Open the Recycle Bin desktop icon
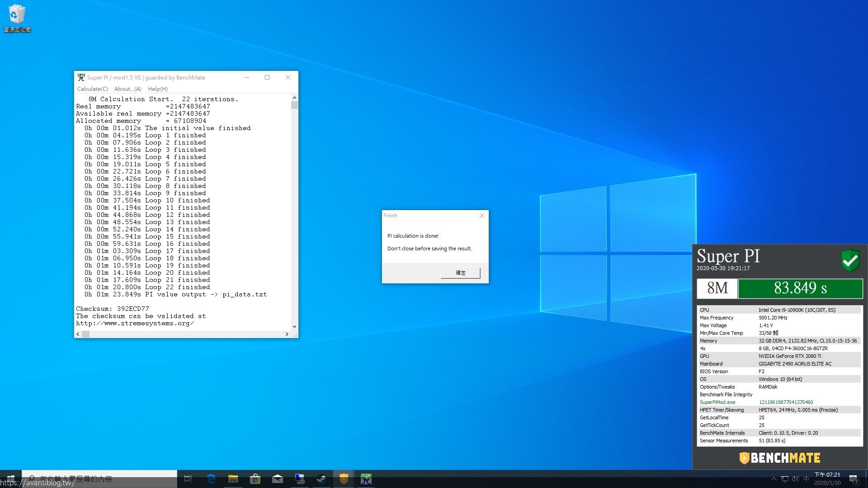The height and width of the screenshot is (488, 868). (x=17, y=18)
